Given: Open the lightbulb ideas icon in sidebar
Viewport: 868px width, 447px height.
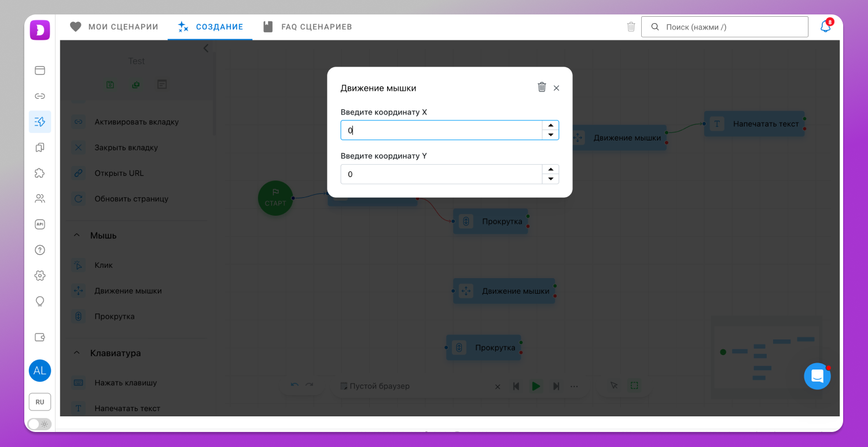Looking at the screenshot, I should (x=40, y=301).
